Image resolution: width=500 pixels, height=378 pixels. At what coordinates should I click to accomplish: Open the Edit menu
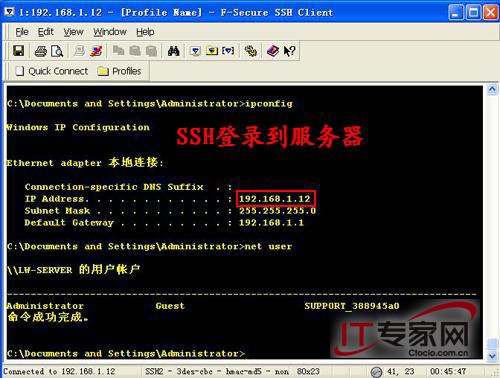(x=46, y=32)
